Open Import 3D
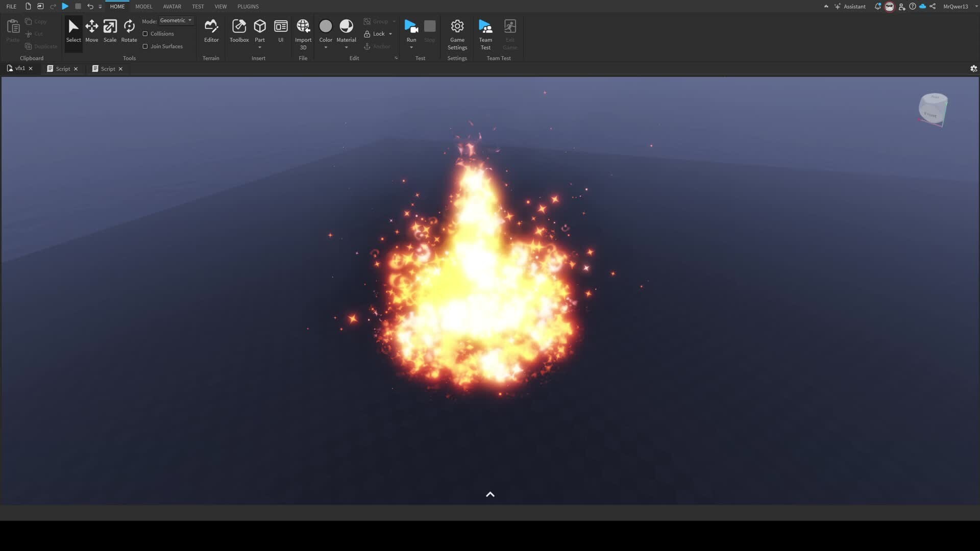 tap(303, 31)
